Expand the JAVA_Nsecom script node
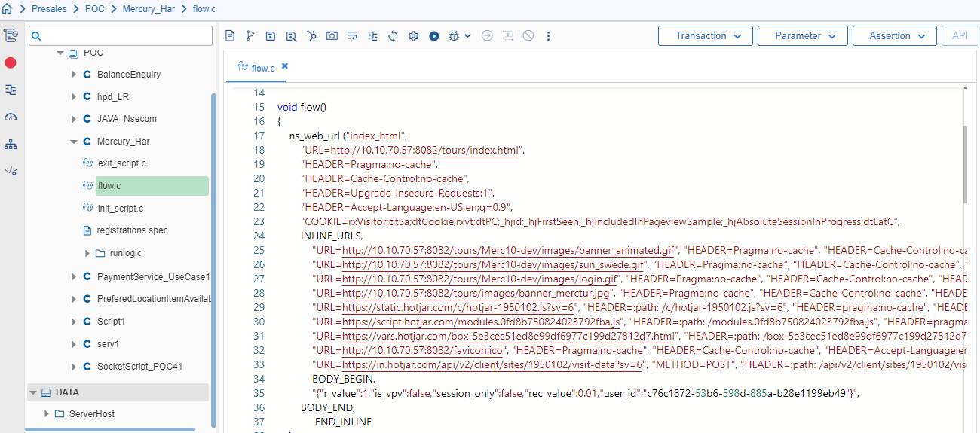 click(x=74, y=119)
